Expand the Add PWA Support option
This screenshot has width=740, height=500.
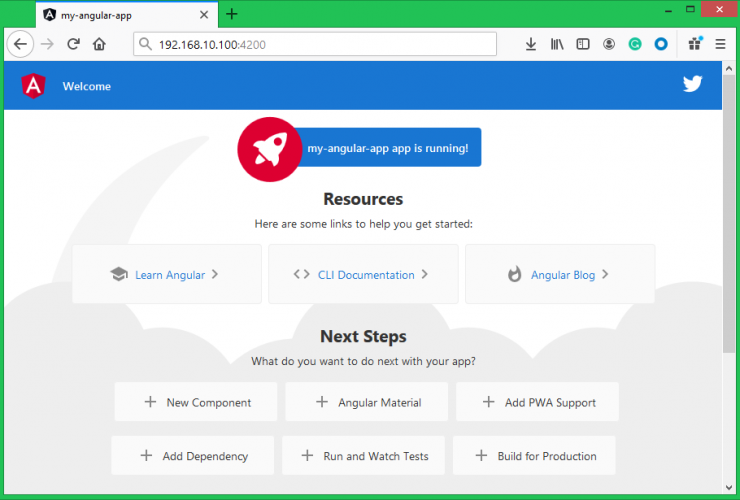tap(538, 402)
